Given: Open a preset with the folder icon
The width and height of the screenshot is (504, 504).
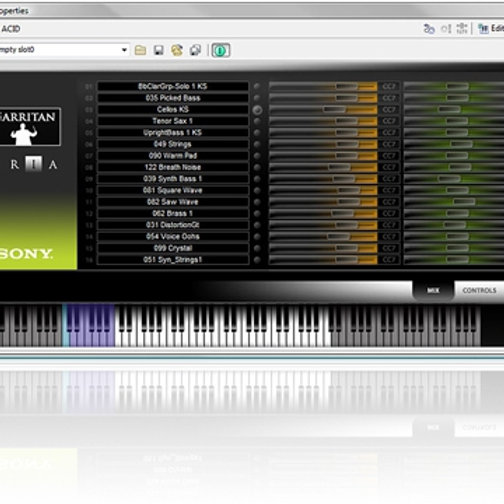Looking at the screenshot, I should (140, 50).
